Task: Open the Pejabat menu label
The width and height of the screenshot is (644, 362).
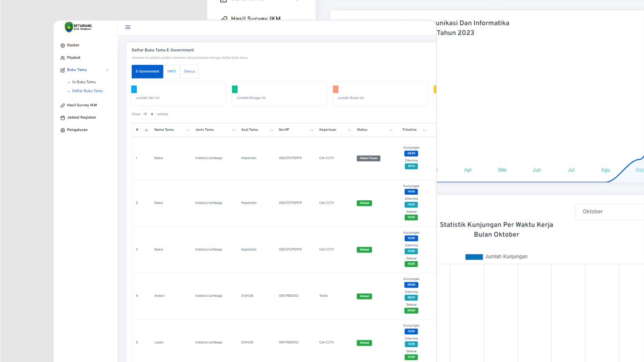Action: click(74, 58)
